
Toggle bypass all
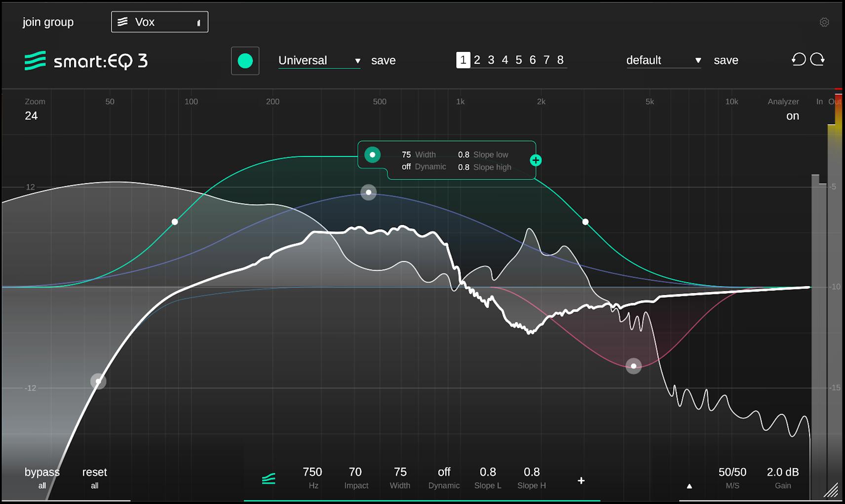[42, 477]
